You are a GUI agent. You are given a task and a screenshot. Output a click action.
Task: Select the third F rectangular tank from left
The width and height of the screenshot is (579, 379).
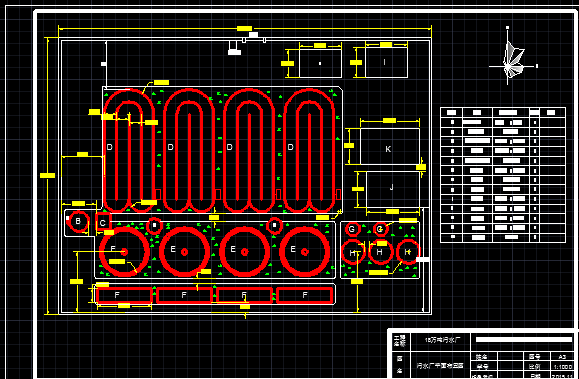click(x=244, y=295)
